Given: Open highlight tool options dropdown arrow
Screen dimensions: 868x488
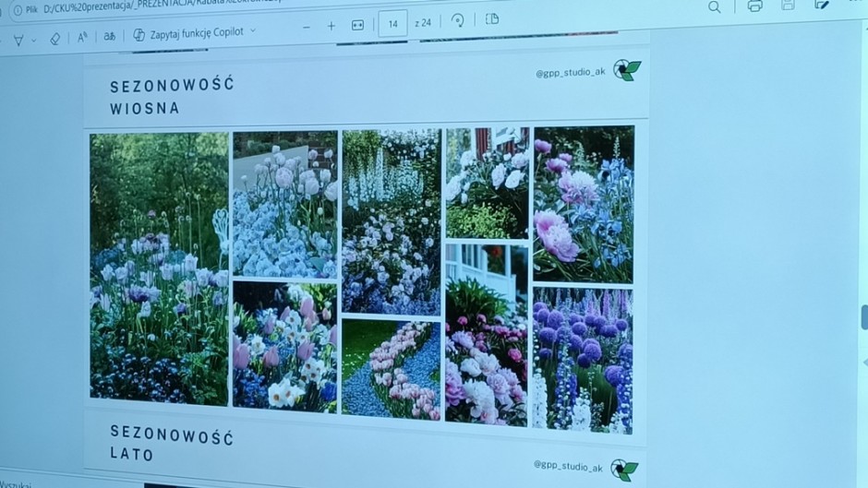Looking at the screenshot, I should click(x=34, y=41).
